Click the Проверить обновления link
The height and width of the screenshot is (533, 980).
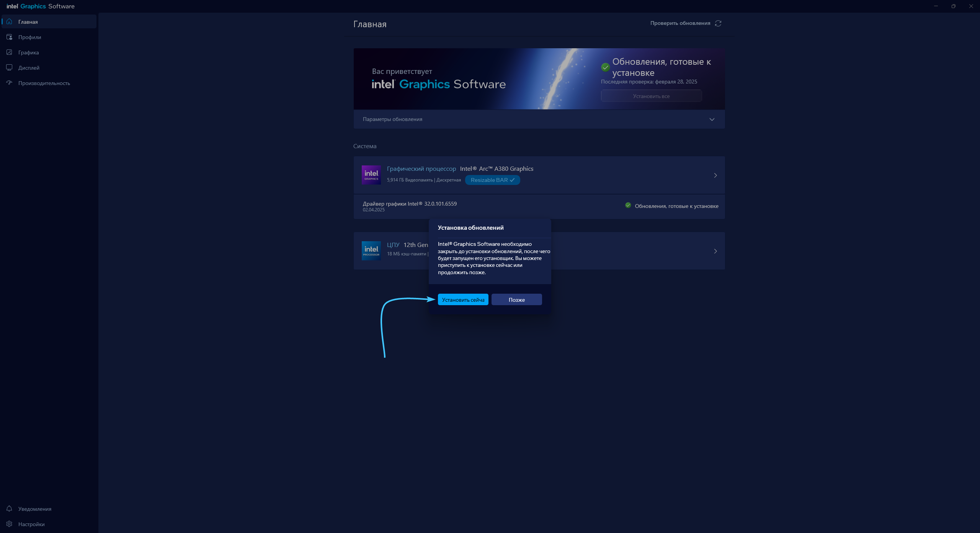pos(680,23)
